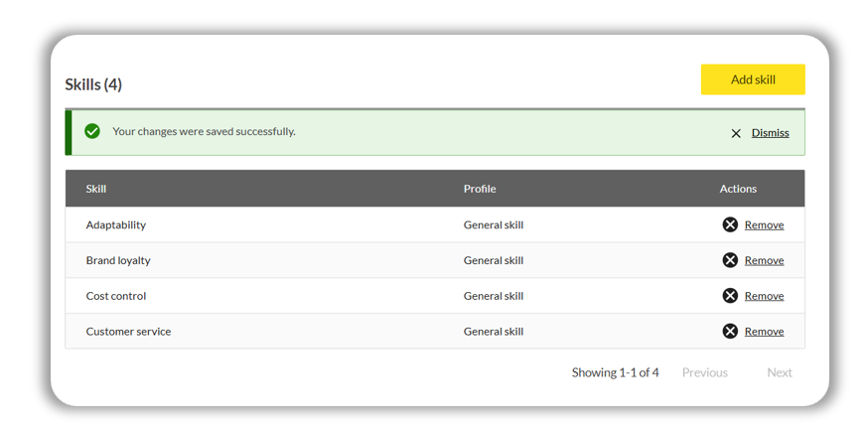Select the Customer service skill name

tap(128, 332)
